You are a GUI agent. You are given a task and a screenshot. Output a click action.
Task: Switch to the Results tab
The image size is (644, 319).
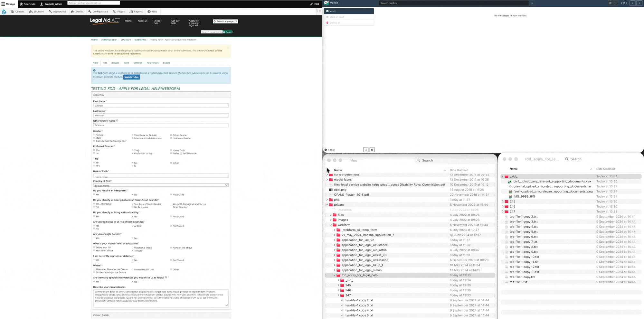(115, 63)
